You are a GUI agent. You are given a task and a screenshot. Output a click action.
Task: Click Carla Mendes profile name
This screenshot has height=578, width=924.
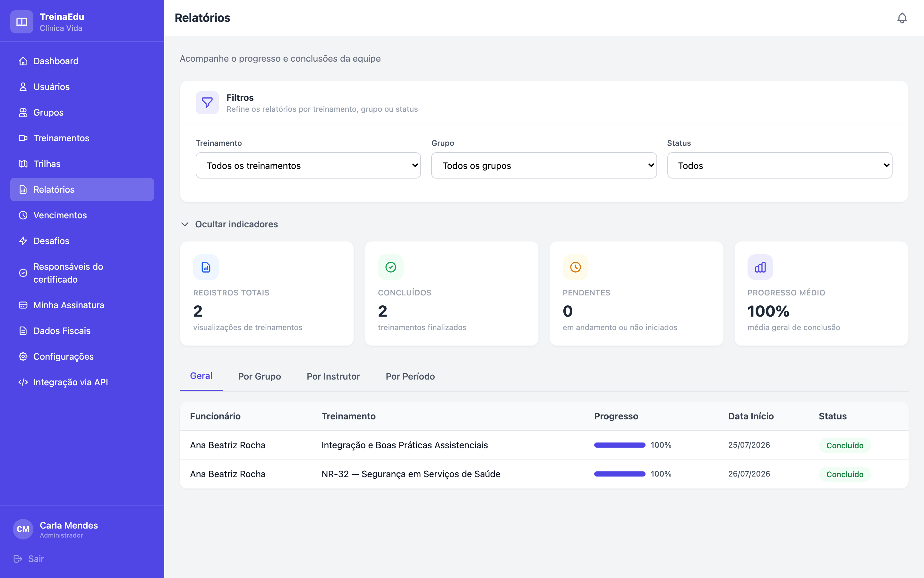69,525
